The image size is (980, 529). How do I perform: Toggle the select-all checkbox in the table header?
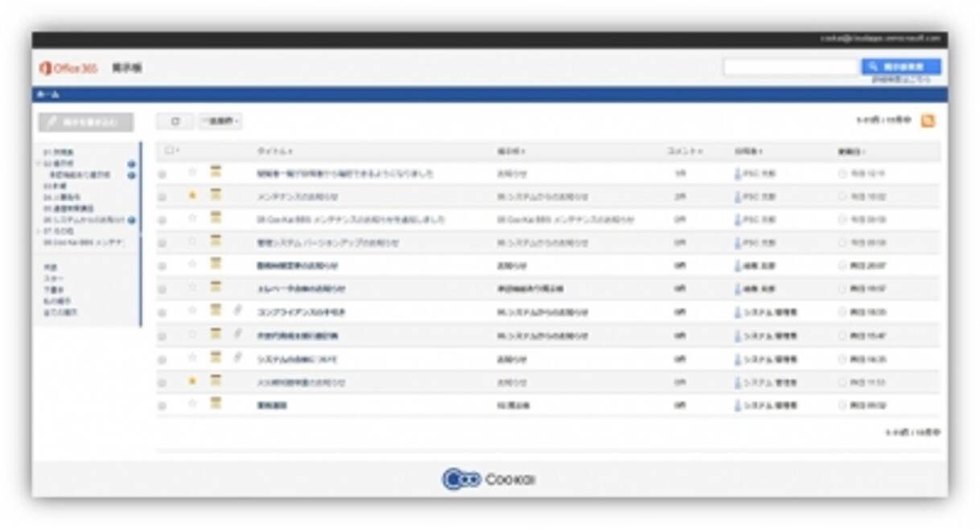pyautogui.click(x=169, y=150)
